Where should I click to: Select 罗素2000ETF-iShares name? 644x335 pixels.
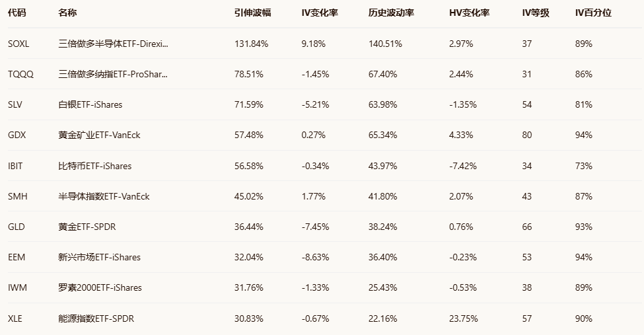(100, 287)
